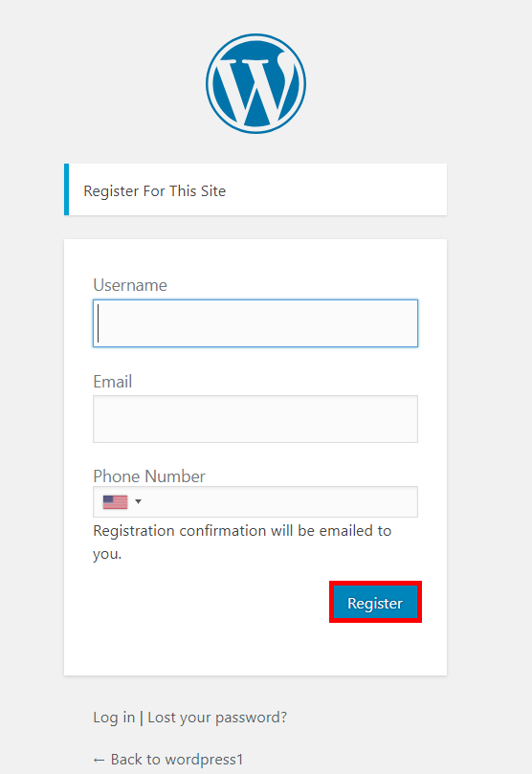
Task: Submit the form with Register button
Action: point(375,602)
